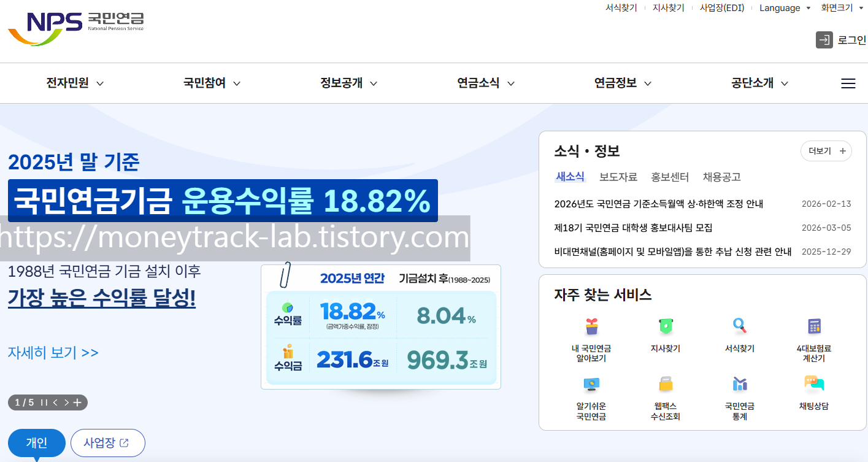Open 알기쉬운 국민연금 monitor icon
This screenshot has height=462, width=868.
(x=591, y=384)
